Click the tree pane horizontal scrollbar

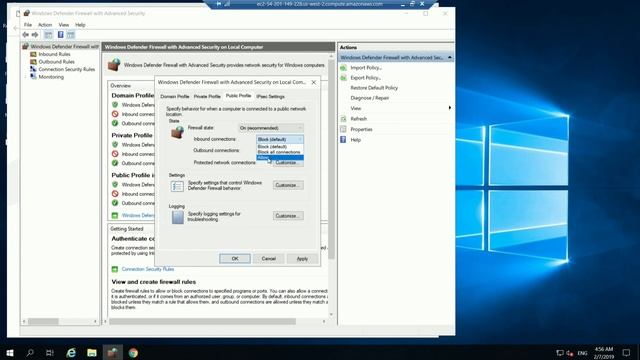pos(43,322)
